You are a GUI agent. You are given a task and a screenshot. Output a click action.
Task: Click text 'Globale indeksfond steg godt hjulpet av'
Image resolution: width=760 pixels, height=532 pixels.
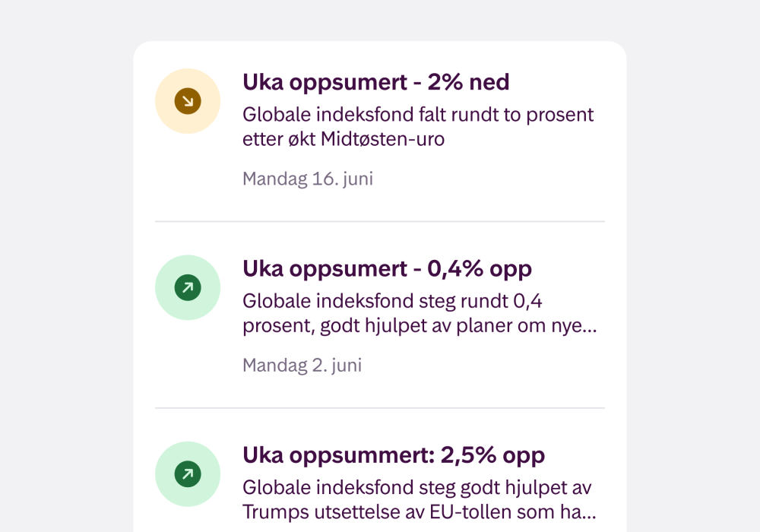(416, 488)
